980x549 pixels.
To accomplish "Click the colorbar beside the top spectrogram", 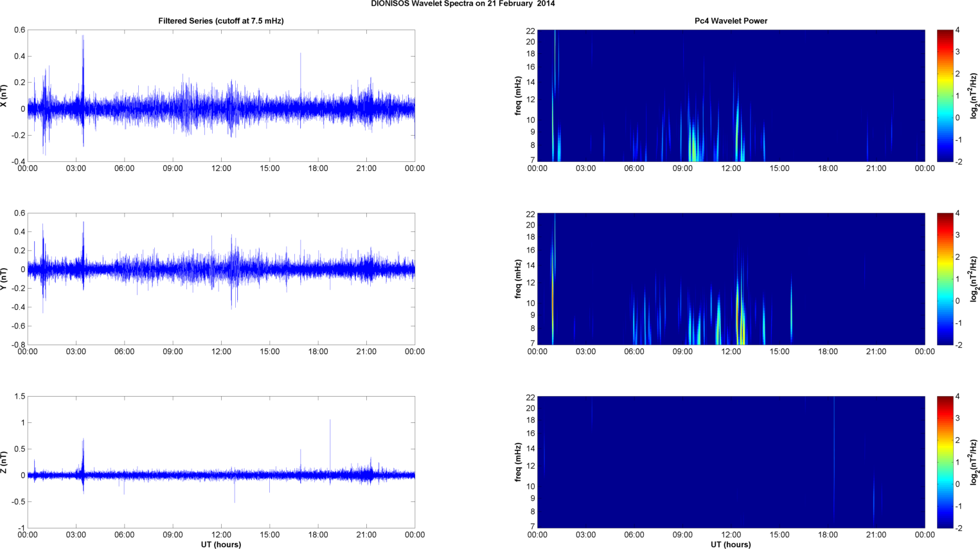I will (945, 96).
